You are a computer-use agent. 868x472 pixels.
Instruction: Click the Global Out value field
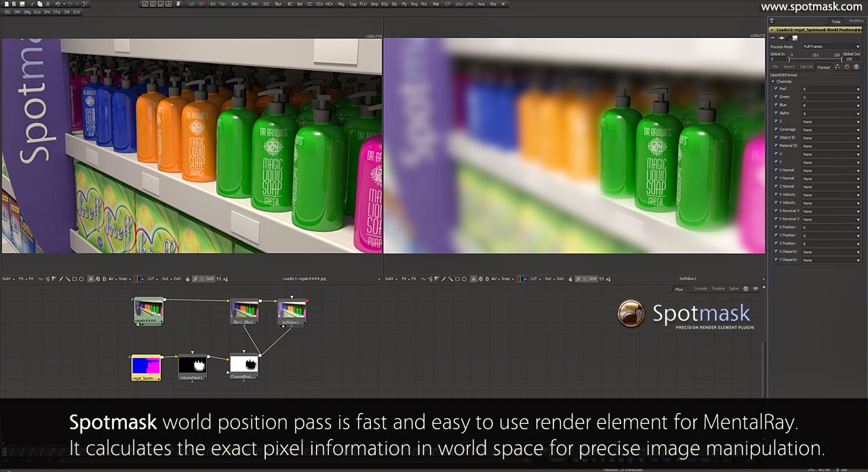coord(852,59)
